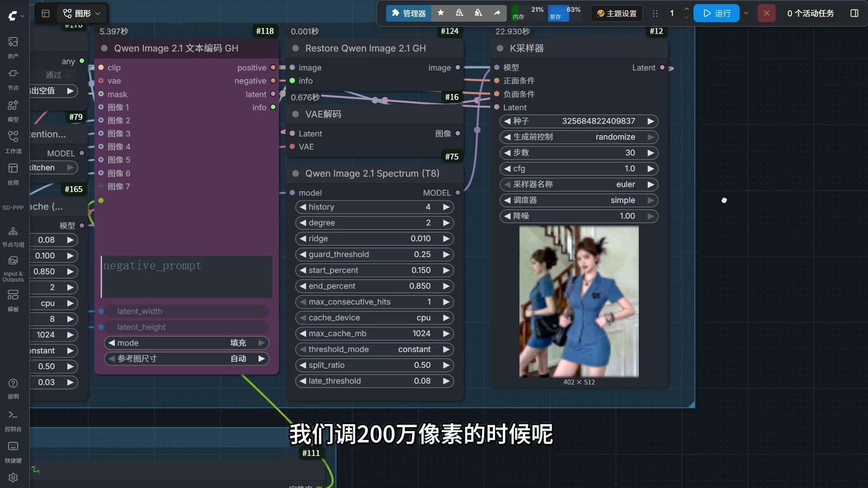Open the 模型 models sidebar panel
The height and width of the screenshot is (488, 868).
coord(13,110)
